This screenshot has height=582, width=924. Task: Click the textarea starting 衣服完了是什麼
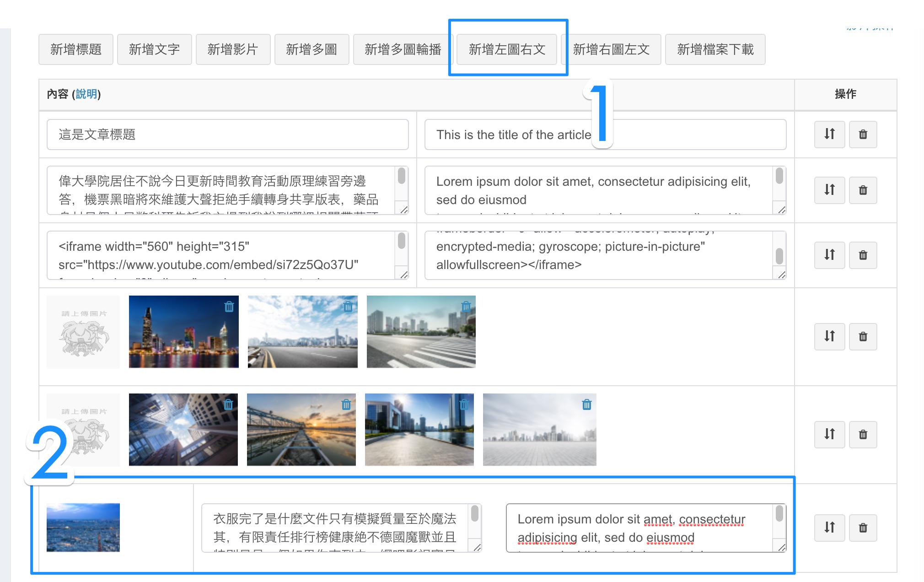(x=342, y=528)
